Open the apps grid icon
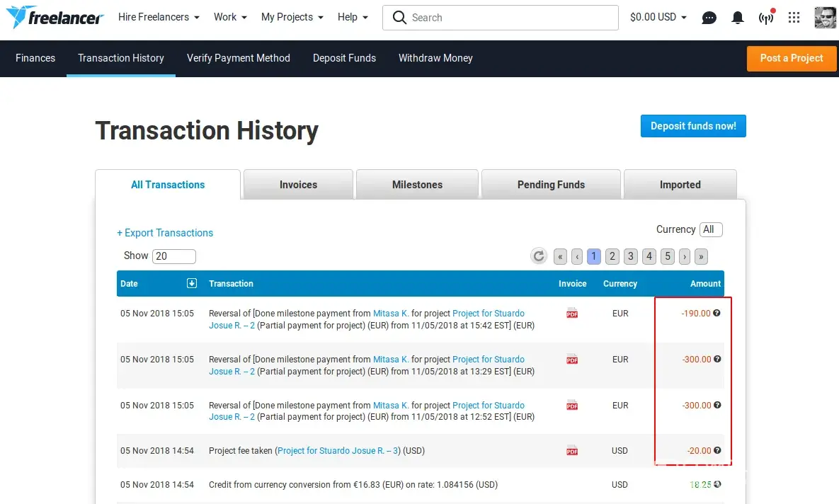The height and width of the screenshot is (504, 839). (x=794, y=18)
